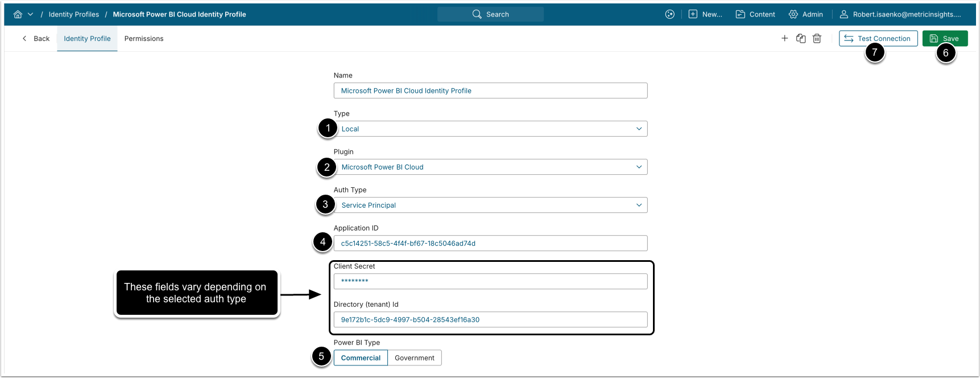Click the Back arrow chevron icon
This screenshot has width=980, height=378.
(24, 39)
